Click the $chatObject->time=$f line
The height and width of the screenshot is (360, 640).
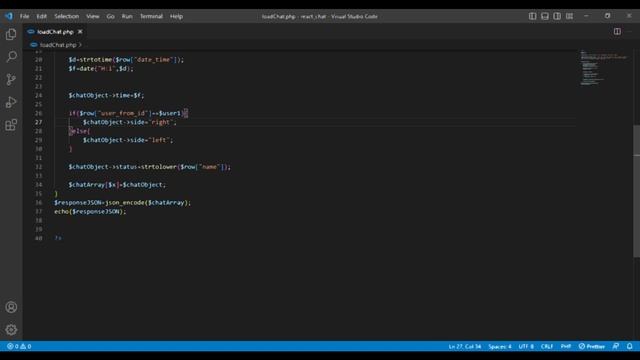(x=106, y=95)
